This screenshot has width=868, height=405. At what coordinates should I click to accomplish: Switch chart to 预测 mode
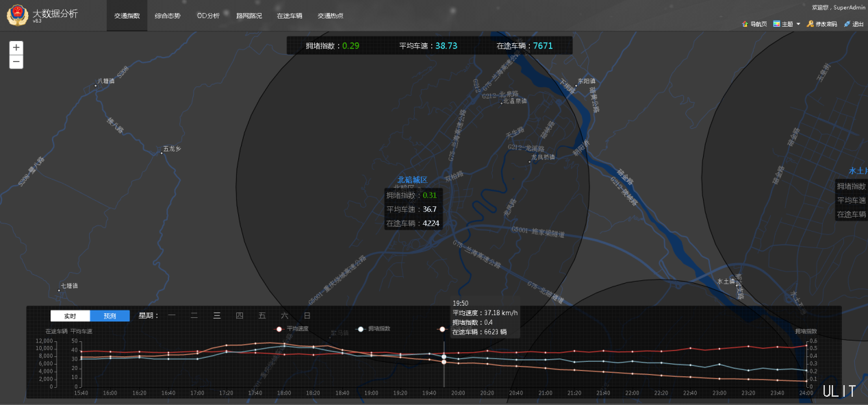[110, 316]
